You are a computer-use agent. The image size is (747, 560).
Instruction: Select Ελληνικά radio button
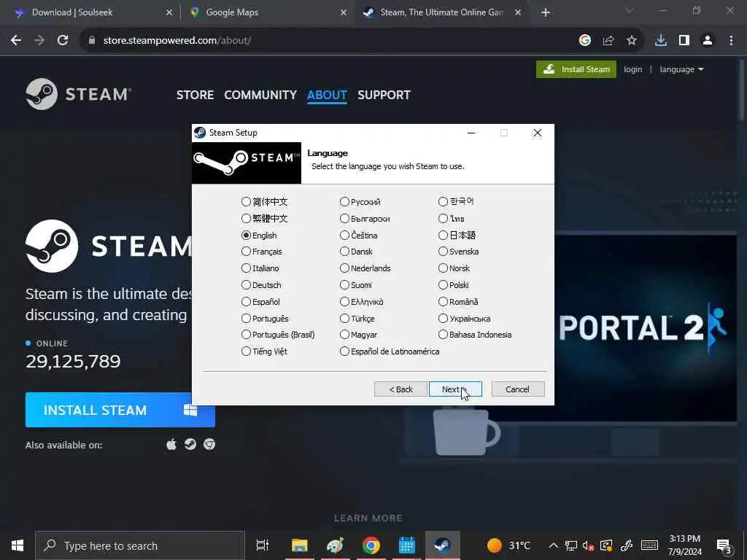click(344, 301)
